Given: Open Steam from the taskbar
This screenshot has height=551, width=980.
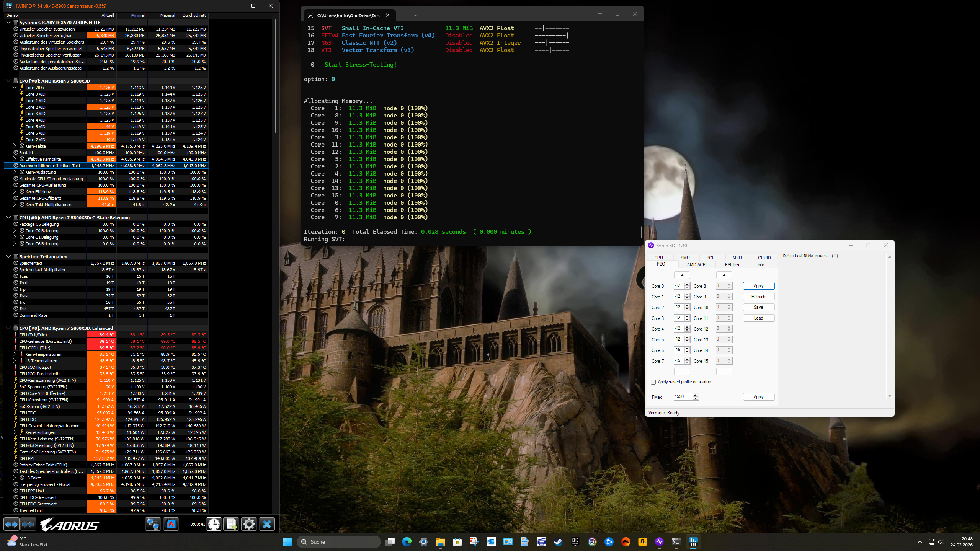Looking at the screenshot, I should pyautogui.click(x=558, y=542).
